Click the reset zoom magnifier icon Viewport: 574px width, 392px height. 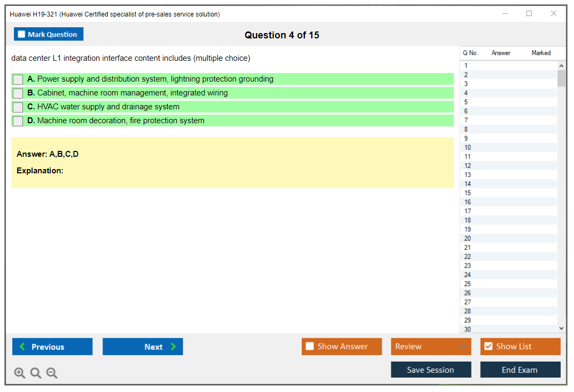click(36, 373)
